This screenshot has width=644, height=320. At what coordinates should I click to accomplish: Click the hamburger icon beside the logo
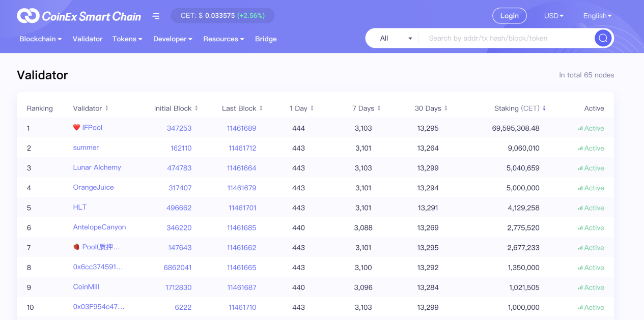[156, 16]
